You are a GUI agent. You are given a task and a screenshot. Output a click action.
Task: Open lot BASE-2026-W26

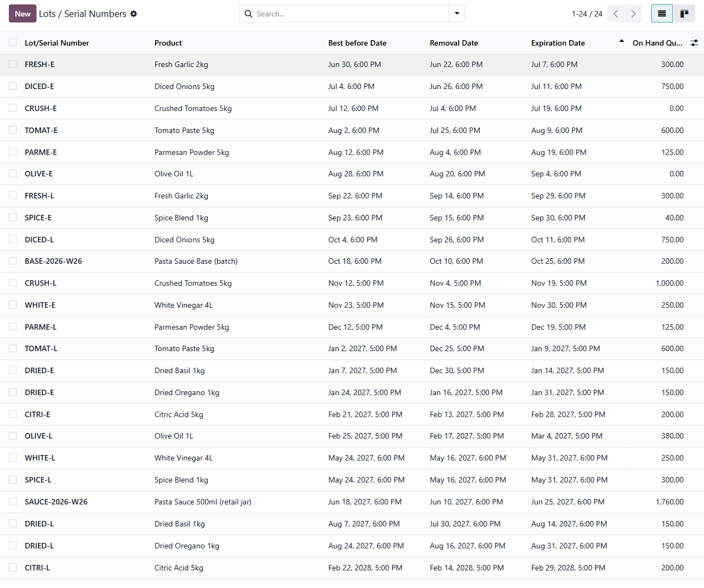(x=53, y=261)
